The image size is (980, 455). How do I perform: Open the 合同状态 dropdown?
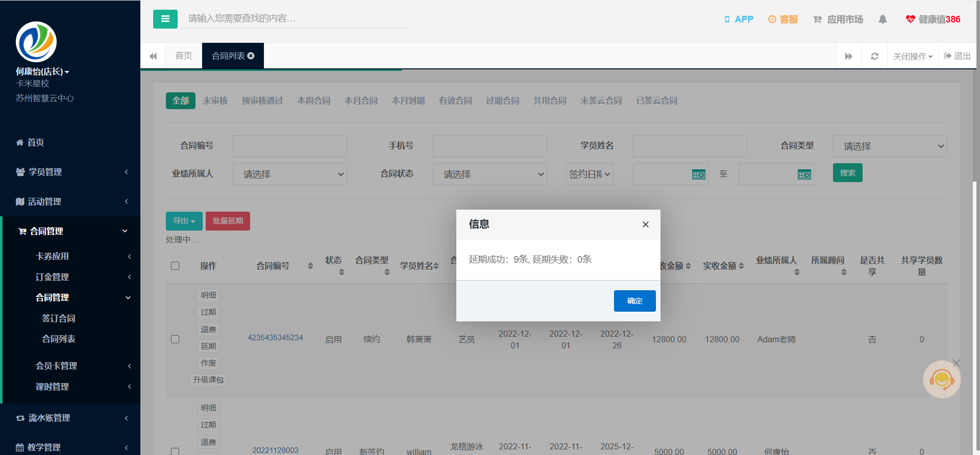point(489,174)
